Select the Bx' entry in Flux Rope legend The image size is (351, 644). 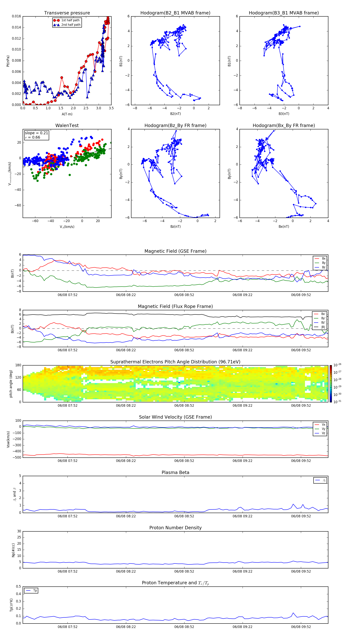click(320, 314)
